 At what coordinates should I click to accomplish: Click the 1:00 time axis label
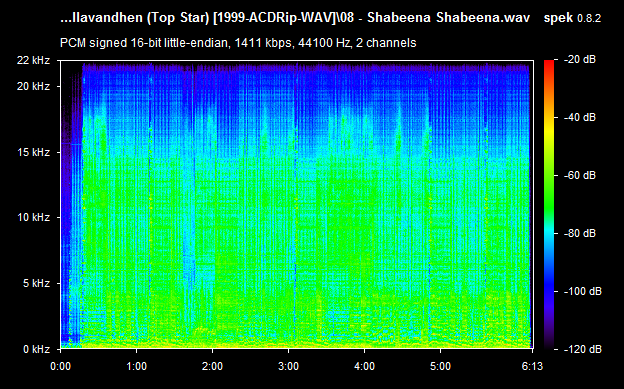click(x=136, y=366)
